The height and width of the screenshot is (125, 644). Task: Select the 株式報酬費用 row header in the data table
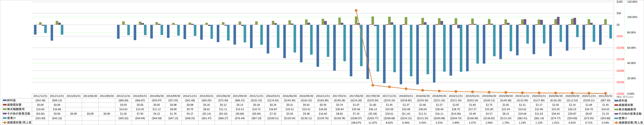click(x=17, y=109)
